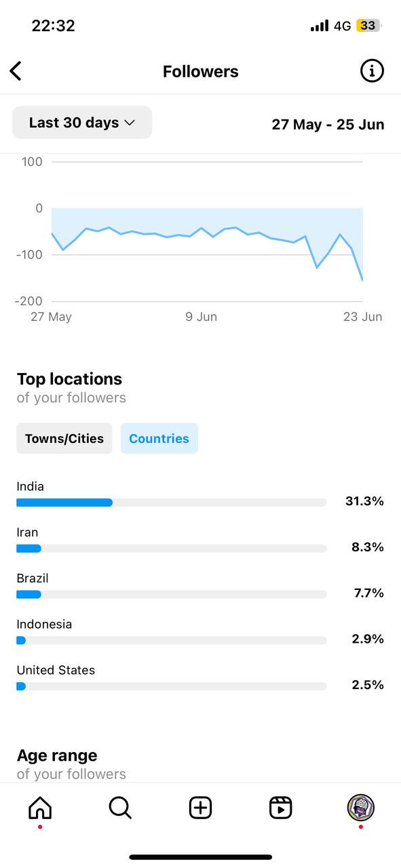Tap the Brazil percentage bar

click(x=172, y=594)
